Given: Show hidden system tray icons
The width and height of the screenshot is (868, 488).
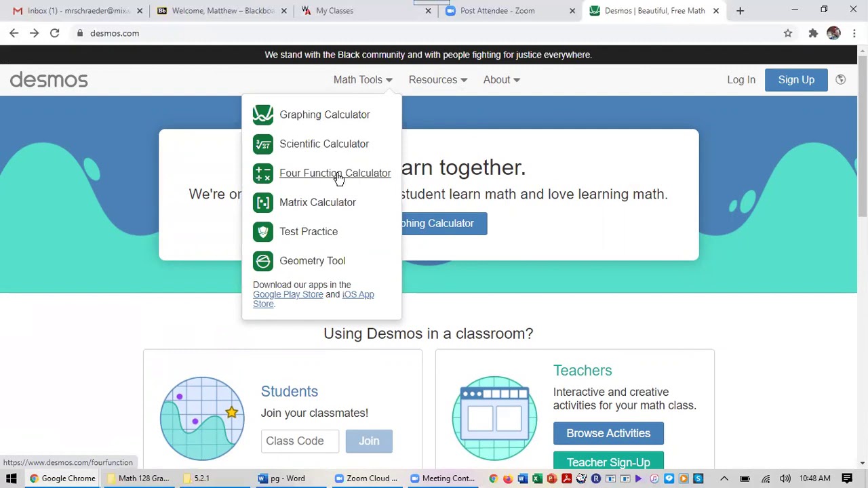Looking at the screenshot, I should [x=724, y=479].
